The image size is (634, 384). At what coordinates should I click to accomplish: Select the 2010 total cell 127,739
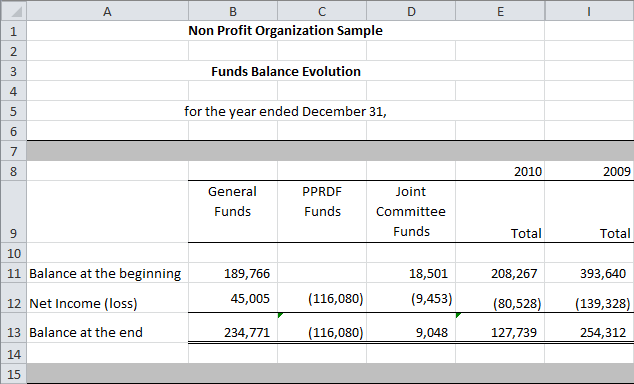(500, 328)
